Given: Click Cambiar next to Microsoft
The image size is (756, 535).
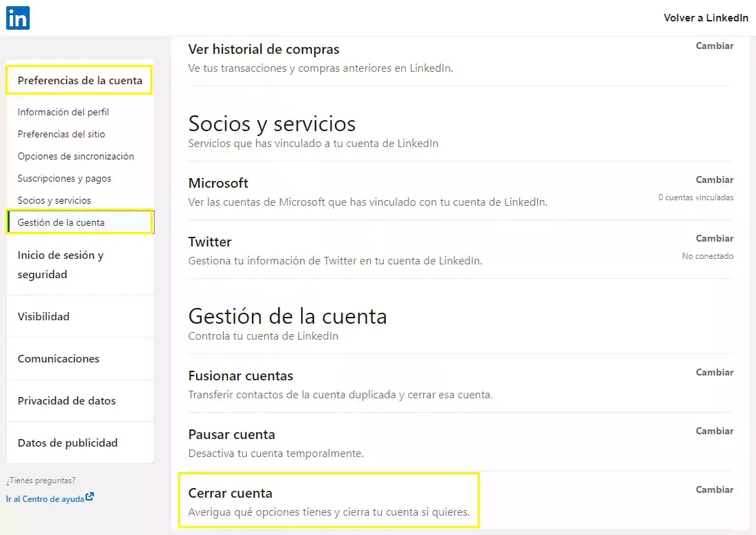Looking at the screenshot, I should click(x=714, y=179).
